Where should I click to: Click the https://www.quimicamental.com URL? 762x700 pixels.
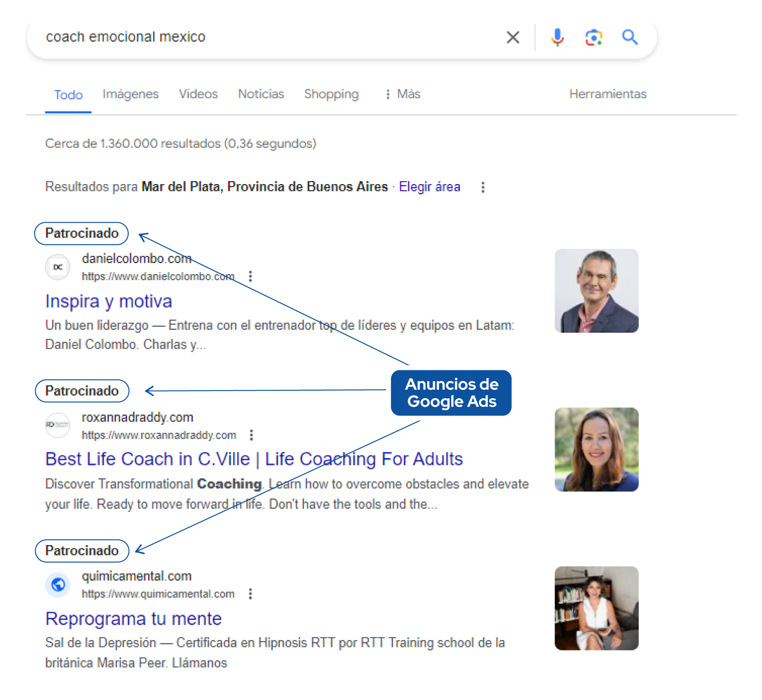(158, 594)
